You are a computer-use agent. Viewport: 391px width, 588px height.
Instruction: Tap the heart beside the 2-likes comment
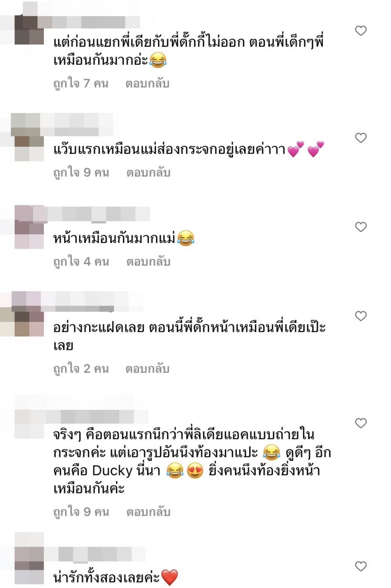[x=361, y=316]
